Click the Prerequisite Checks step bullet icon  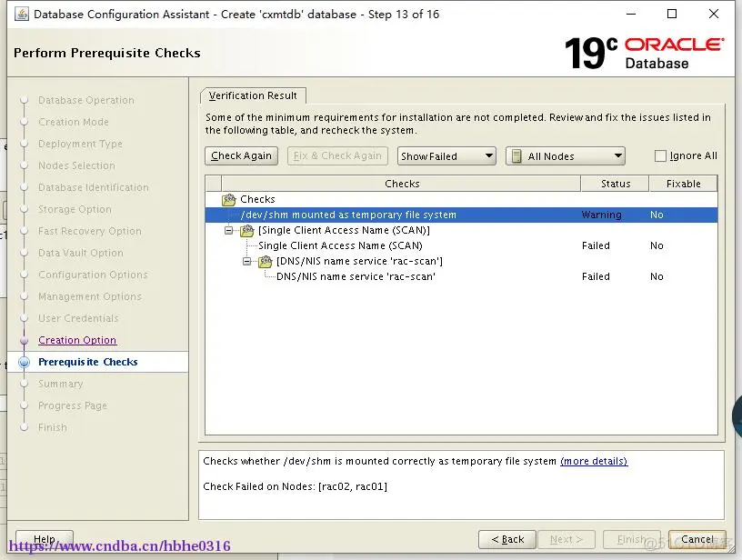[25, 363]
